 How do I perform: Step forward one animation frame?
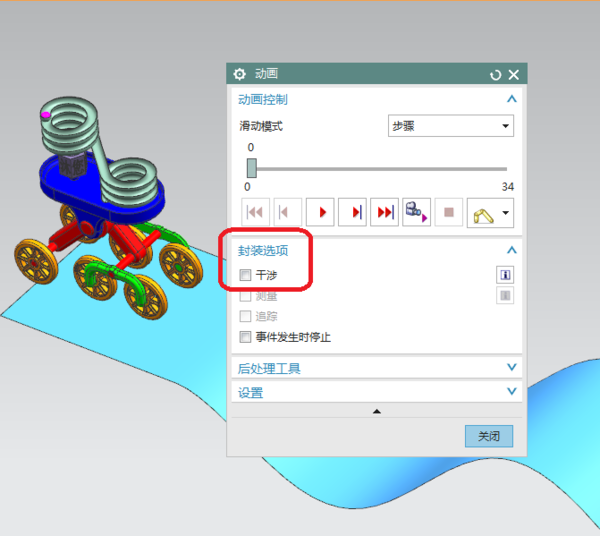(x=352, y=212)
